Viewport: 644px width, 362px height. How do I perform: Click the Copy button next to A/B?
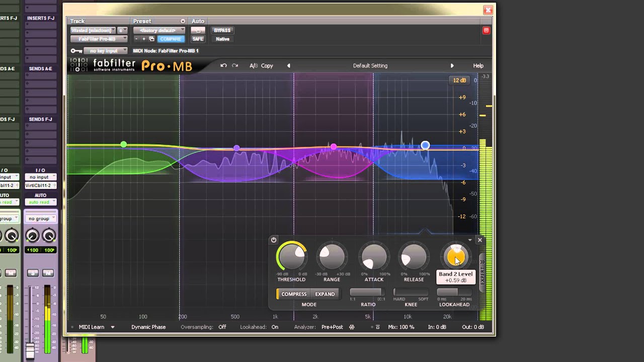click(267, 66)
